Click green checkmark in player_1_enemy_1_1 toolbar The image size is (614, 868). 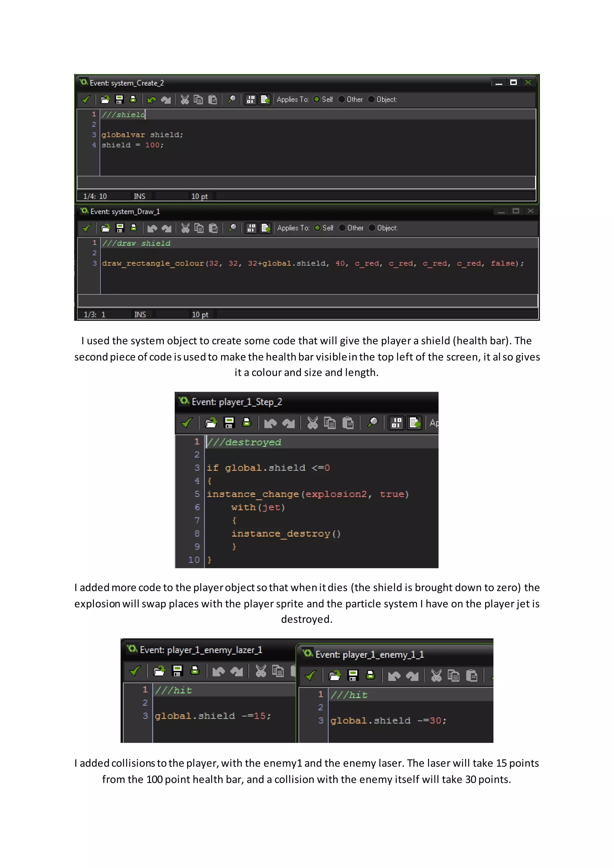[311, 676]
